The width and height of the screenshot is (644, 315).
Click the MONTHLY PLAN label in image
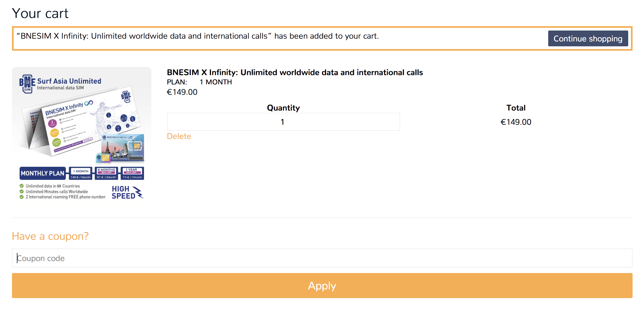[x=43, y=173]
